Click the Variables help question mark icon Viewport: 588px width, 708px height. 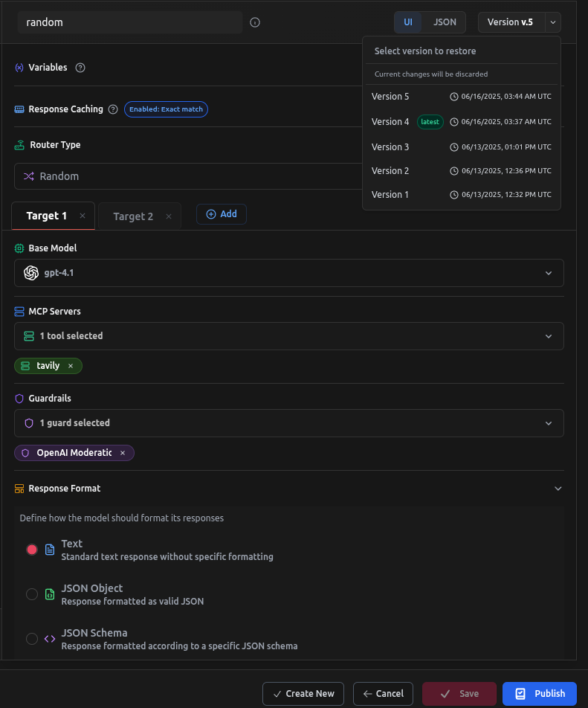coord(80,68)
